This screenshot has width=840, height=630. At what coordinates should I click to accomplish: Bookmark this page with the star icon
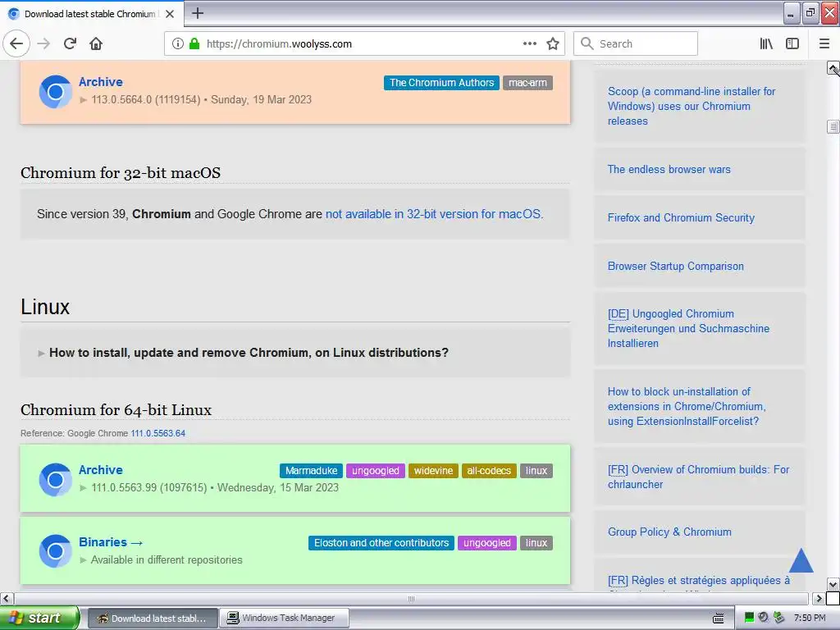coord(553,43)
